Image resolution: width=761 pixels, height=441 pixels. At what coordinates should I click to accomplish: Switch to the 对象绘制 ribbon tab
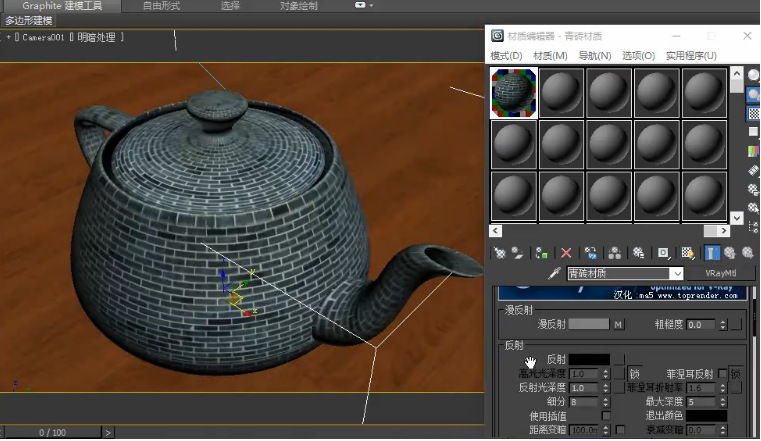coord(298,6)
